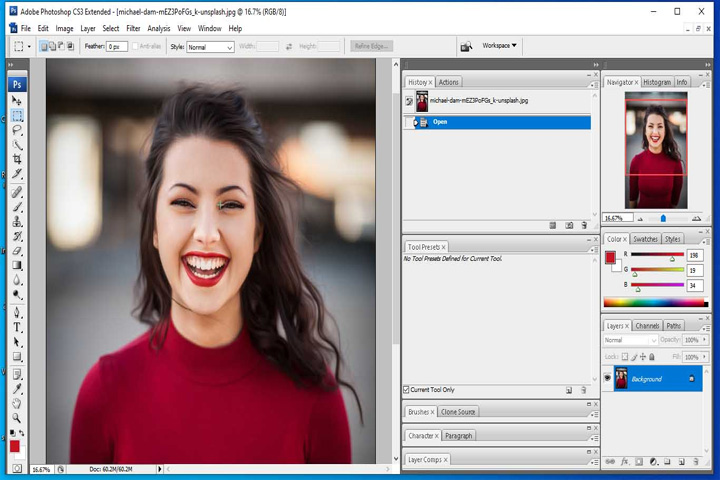Switch to the Histogram tab
The image size is (720, 480).
point(657,82)
